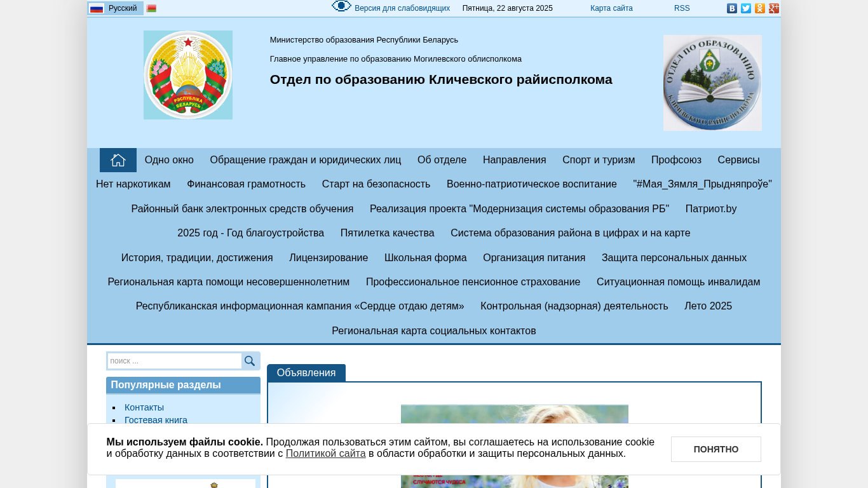The image size is (868, 488).
Task: Open the home page via house icon
Action: 118,160
